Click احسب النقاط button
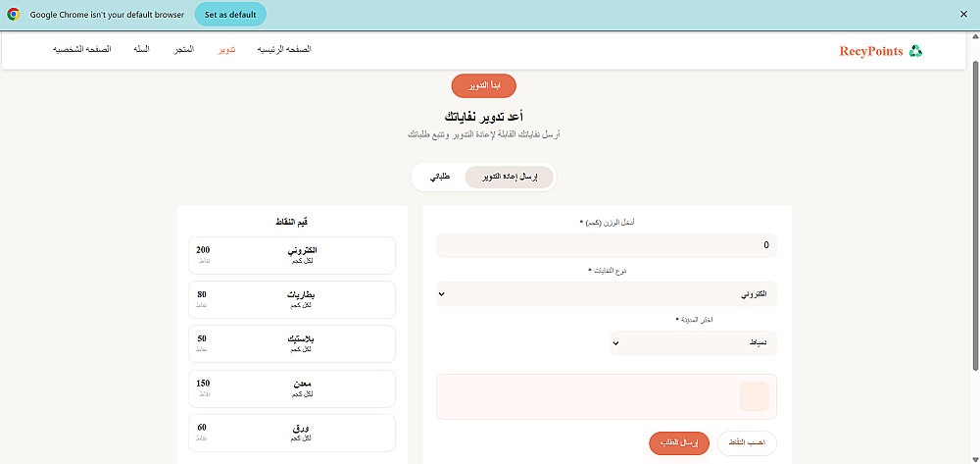Viewport: 980px width, 464px height. (747, 442)
